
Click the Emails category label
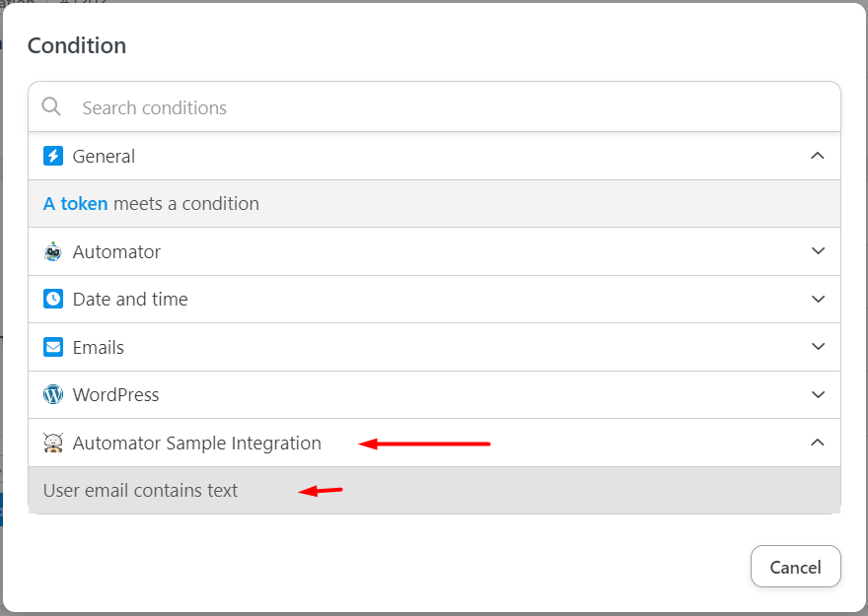[x=99, y=347]
